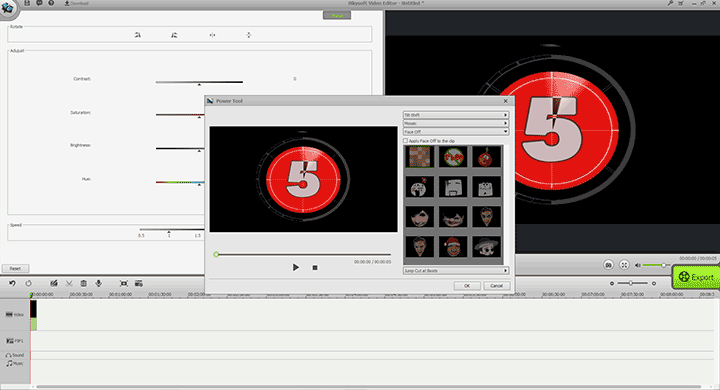Click the PIP1 track label

[x=15, y=341]
